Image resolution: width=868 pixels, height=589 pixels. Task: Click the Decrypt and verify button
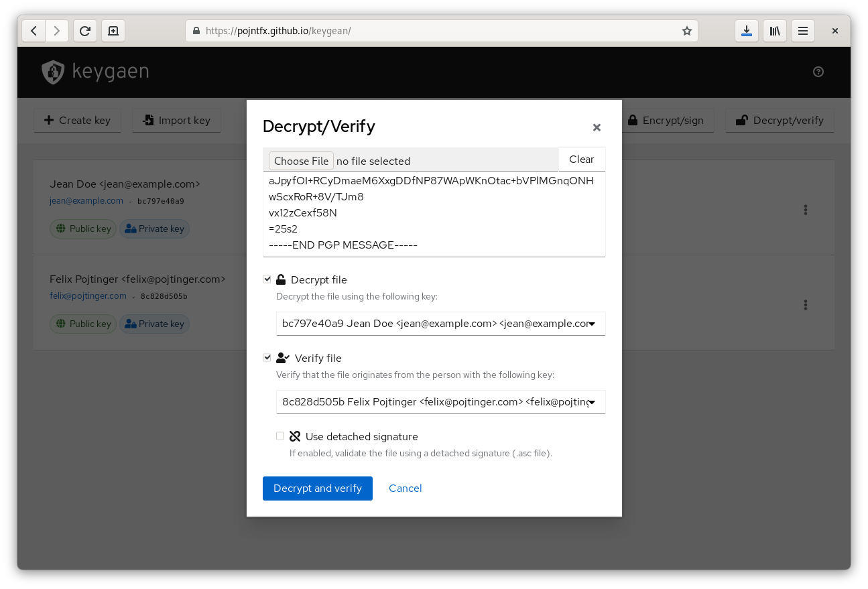318,488
